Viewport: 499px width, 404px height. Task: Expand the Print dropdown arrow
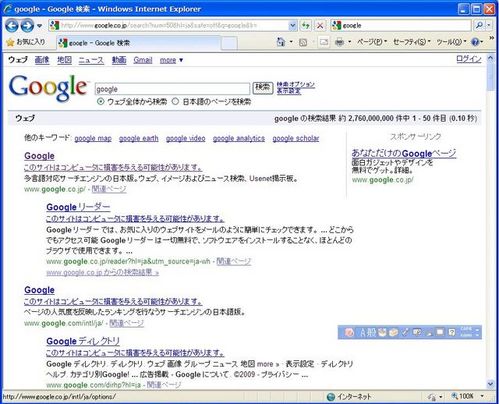pyautogui.click(x=349, y=42)
